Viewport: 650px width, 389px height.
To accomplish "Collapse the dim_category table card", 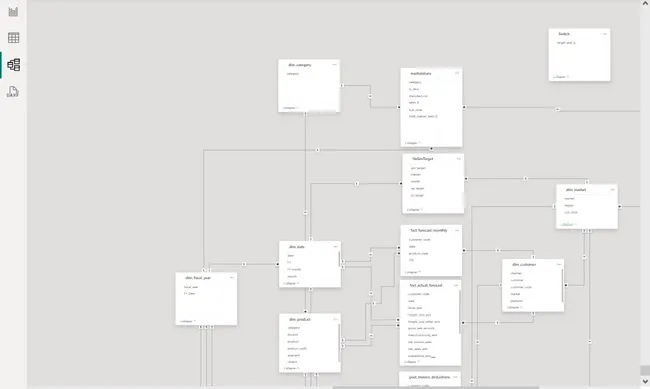I will point(290,108).
